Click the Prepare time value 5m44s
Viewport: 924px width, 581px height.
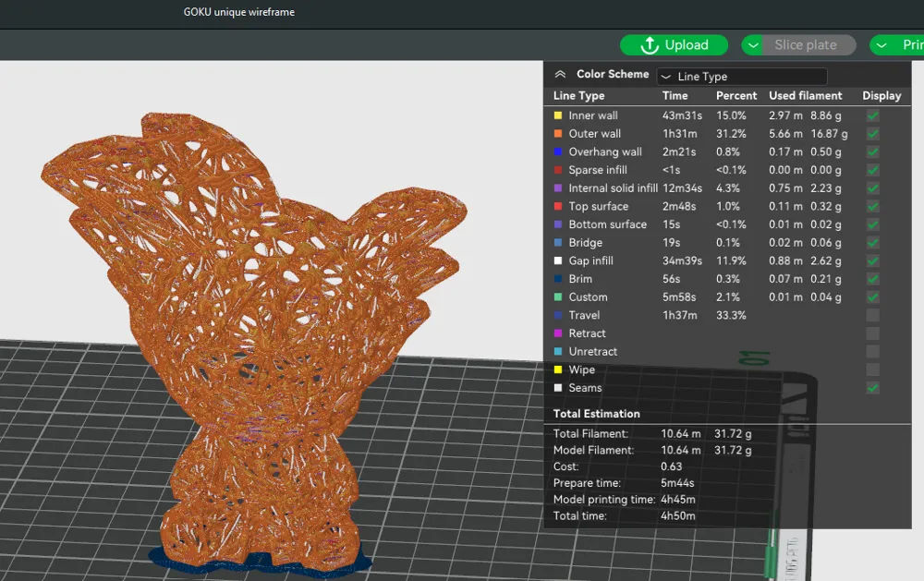677,482
